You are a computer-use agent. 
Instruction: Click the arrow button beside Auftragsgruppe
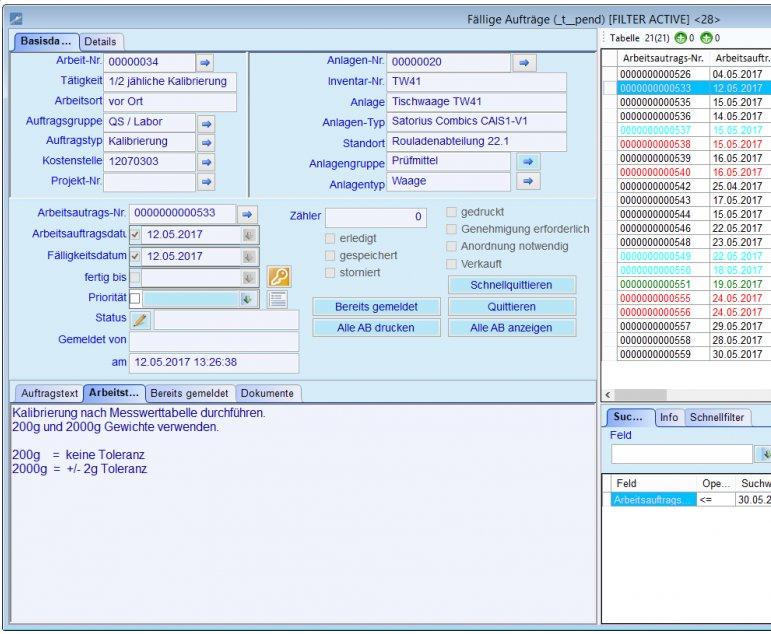coord(205,123)
